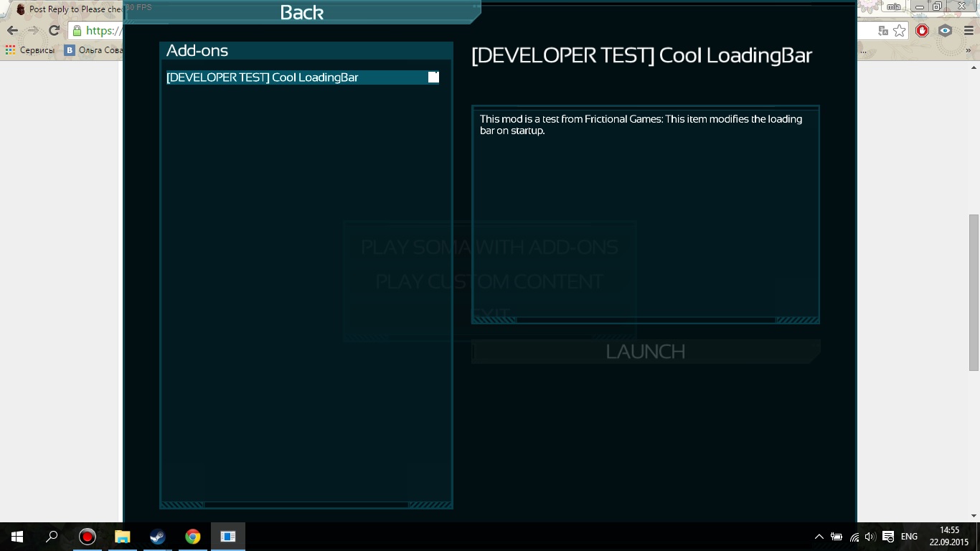Toggle the Cool LoadingBar add-on checkbox
This screenshot has height=551, width=980.
(x=433, y=77)
